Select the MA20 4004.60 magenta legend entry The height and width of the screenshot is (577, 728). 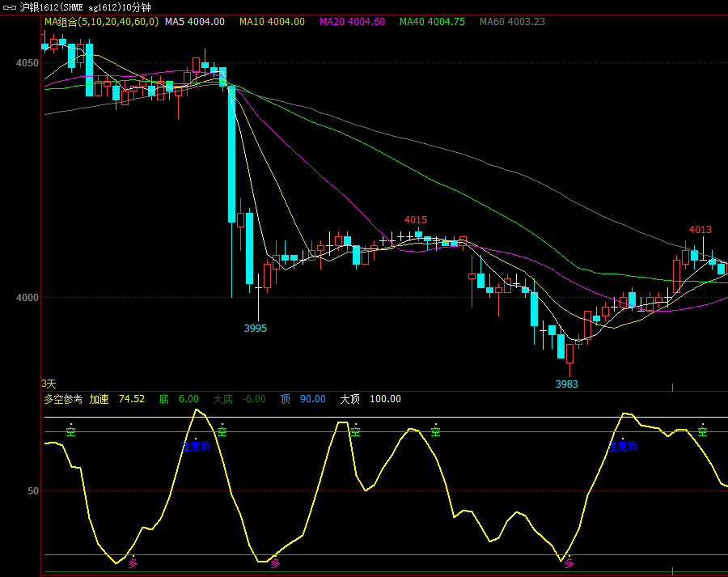tap(353, 22)
